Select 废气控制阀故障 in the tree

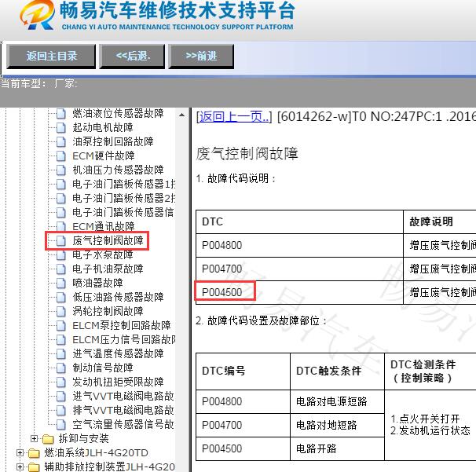108,240
